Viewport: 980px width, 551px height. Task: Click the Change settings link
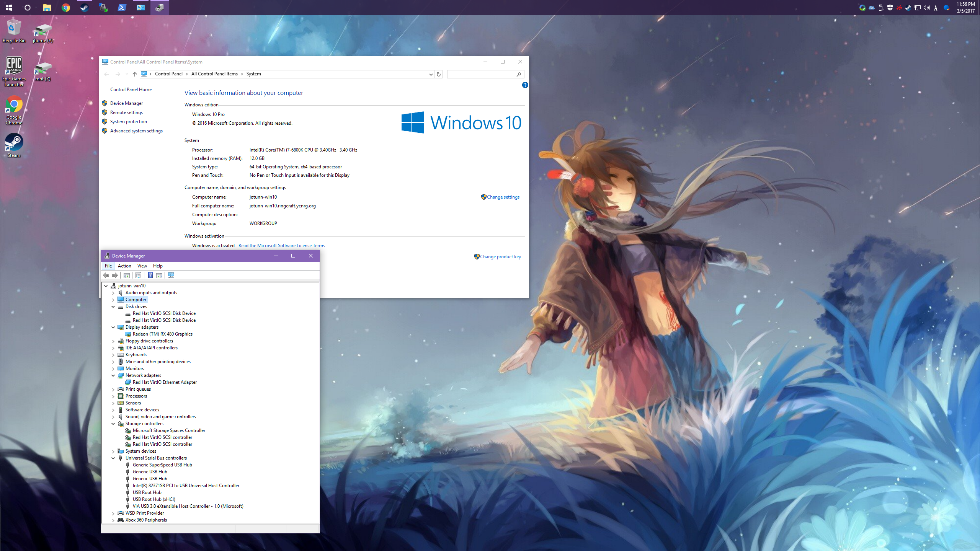pyautogui.click(x=503, y=197)
